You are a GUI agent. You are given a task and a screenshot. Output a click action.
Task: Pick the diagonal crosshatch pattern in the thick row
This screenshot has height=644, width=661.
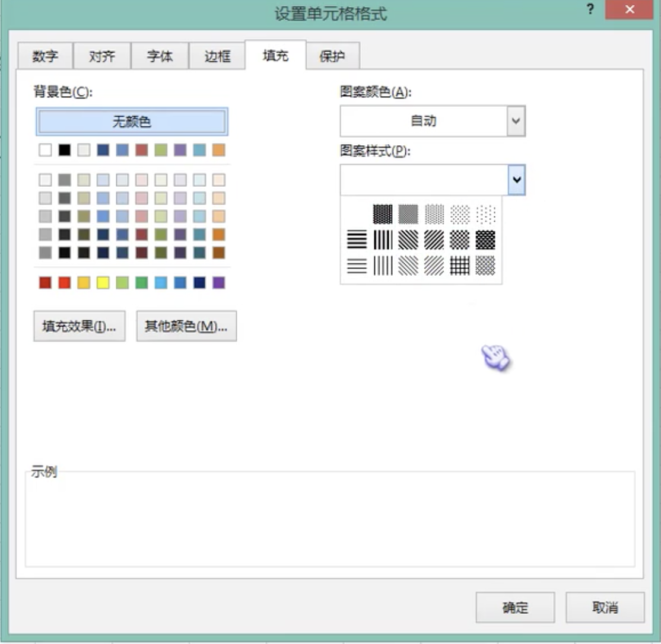click(460, 240)
